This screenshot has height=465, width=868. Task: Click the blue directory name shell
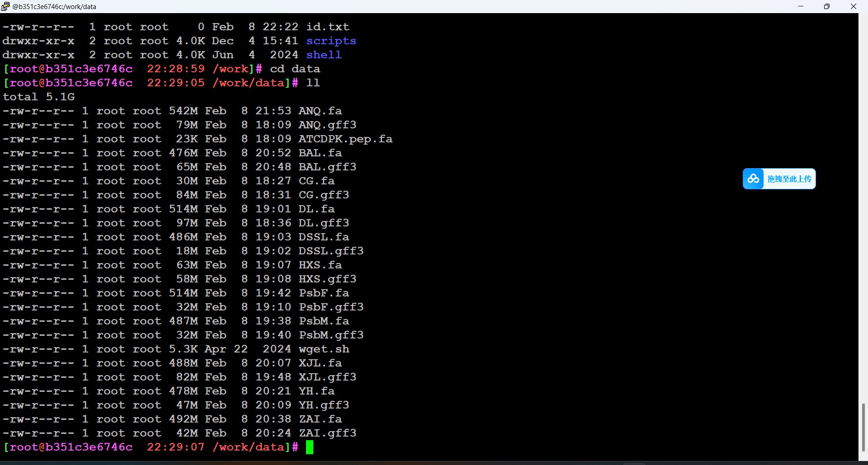324,55
